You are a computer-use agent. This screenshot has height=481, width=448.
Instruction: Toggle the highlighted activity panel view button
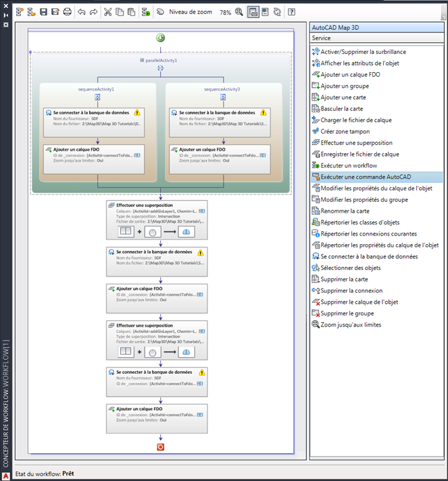tap(253, 12)
